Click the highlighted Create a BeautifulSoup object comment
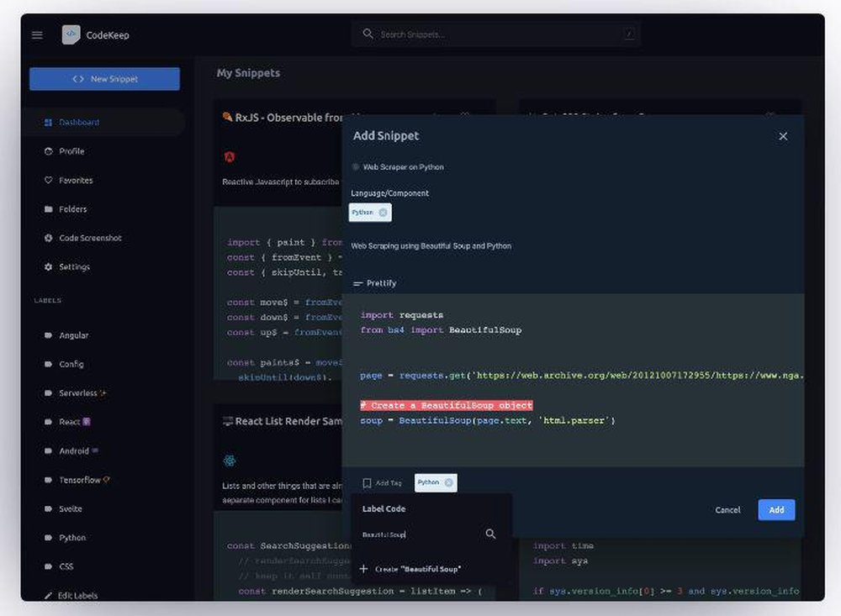Viewport: 841px width, 616px height. [x=447, y=405]
